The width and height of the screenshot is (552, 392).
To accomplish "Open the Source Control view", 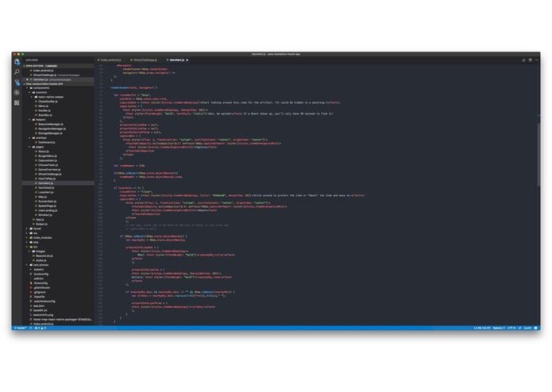I will (17, 83).
